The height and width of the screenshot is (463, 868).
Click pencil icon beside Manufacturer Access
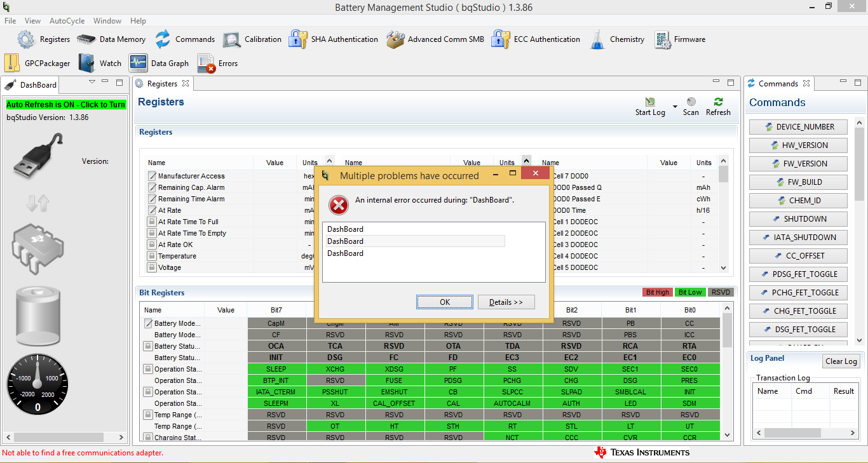point(152,176)
